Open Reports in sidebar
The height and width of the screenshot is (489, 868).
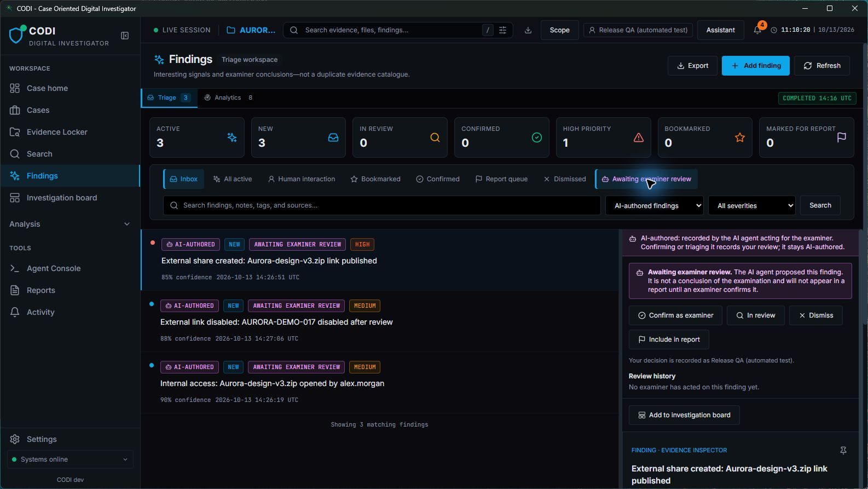[x=70, y=290]
